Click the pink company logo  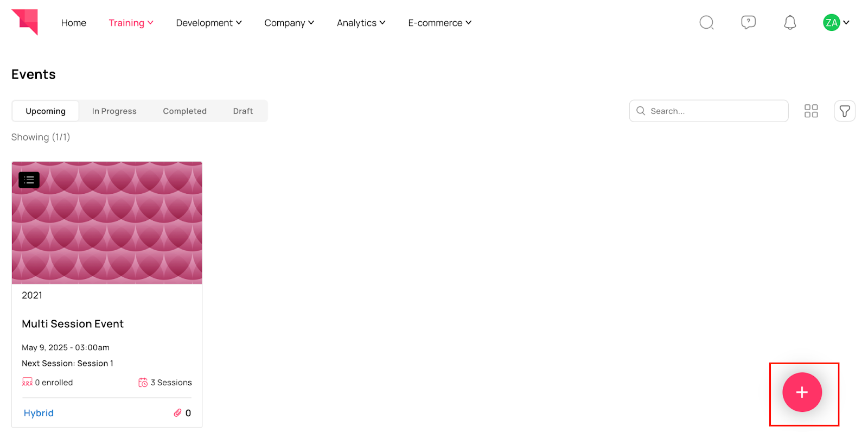(25, 22)
